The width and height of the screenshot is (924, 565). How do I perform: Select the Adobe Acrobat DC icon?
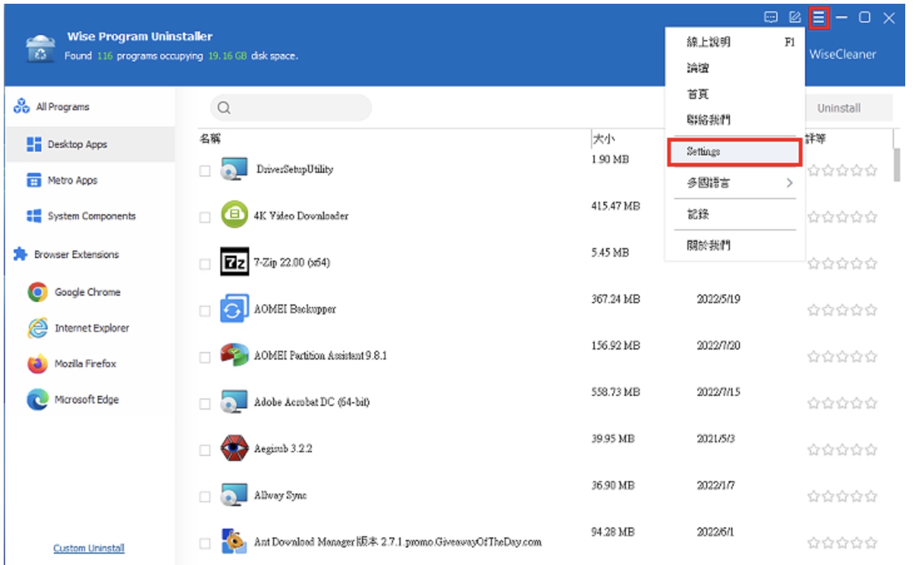234,402
